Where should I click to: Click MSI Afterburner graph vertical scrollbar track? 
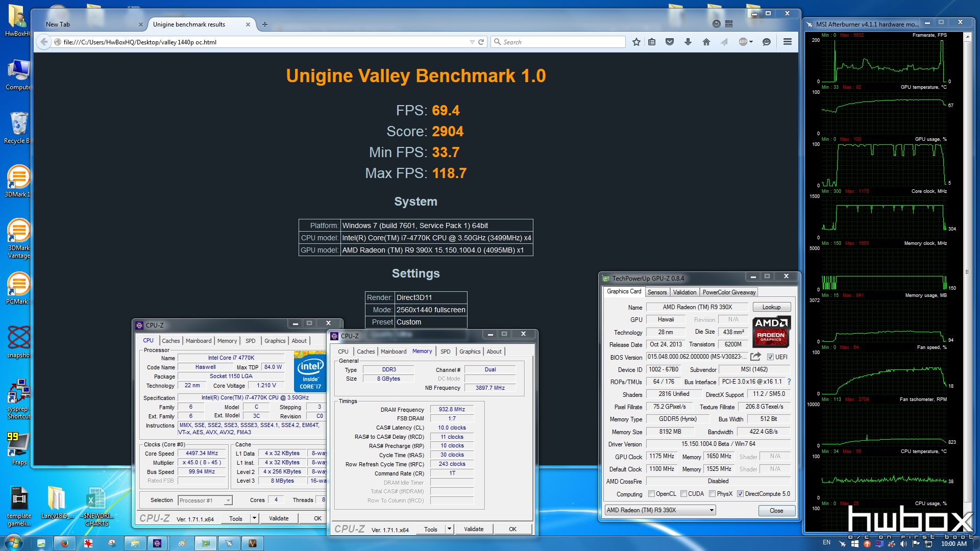click(967, 271)
